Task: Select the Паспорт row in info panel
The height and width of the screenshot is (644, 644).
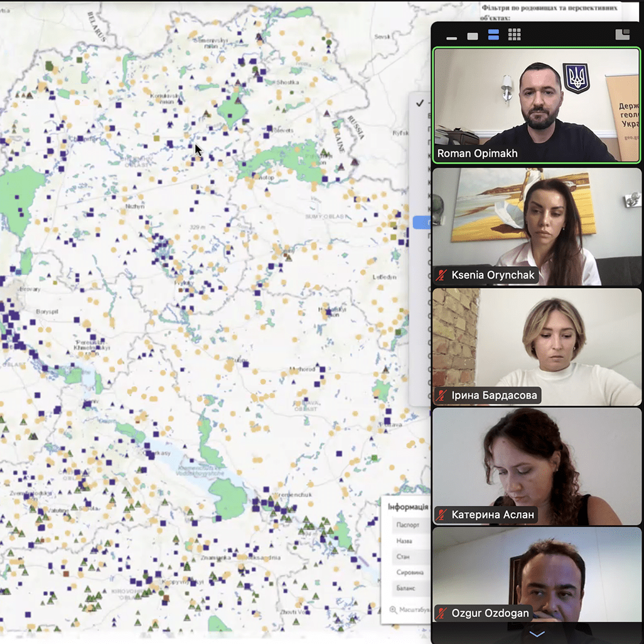Action: (x=411, y=525)
